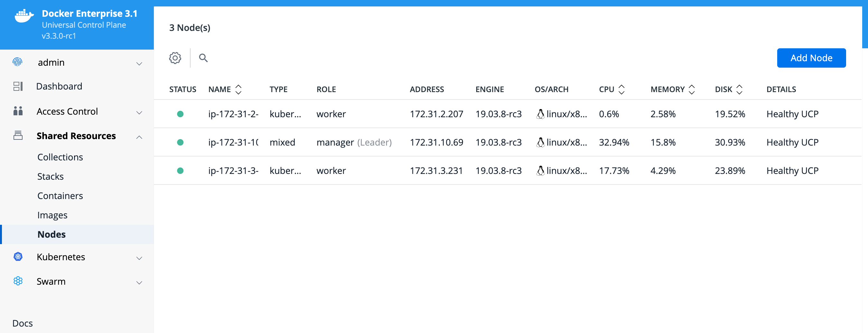Open the Containers menu item
The height and width of the screenshot is (333, 868).
pyautogui.click(x=60, y=196)
